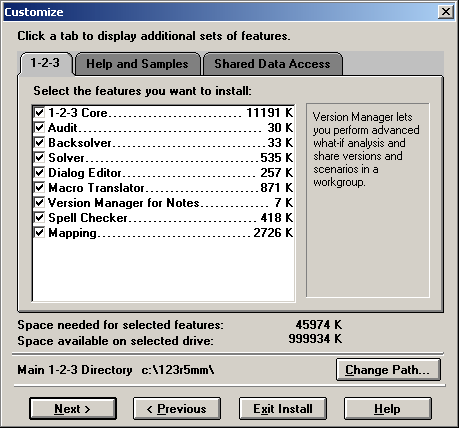Toggle the Mapping feature checkbox
459x428 pixels.
point(39,232)
